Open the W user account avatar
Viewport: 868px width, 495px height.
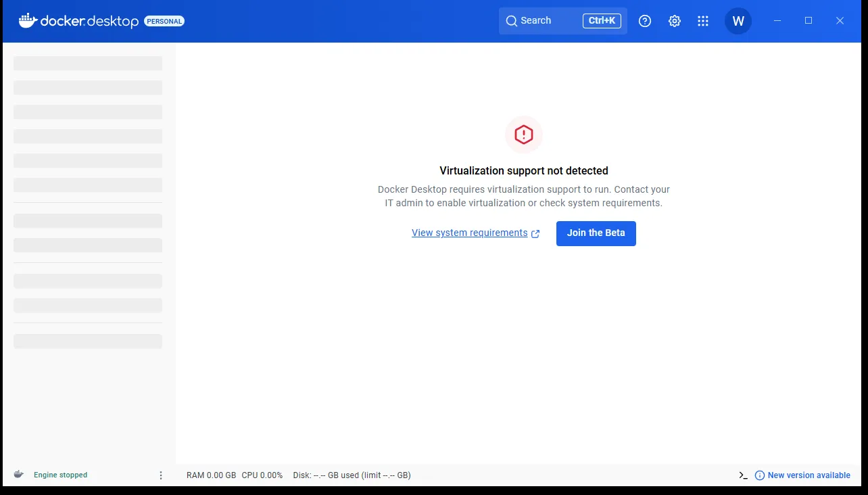[x=738, y=21]
